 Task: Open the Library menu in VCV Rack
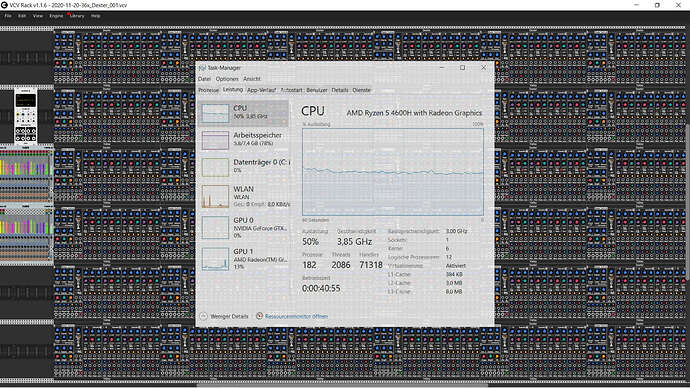coord(77,16)
